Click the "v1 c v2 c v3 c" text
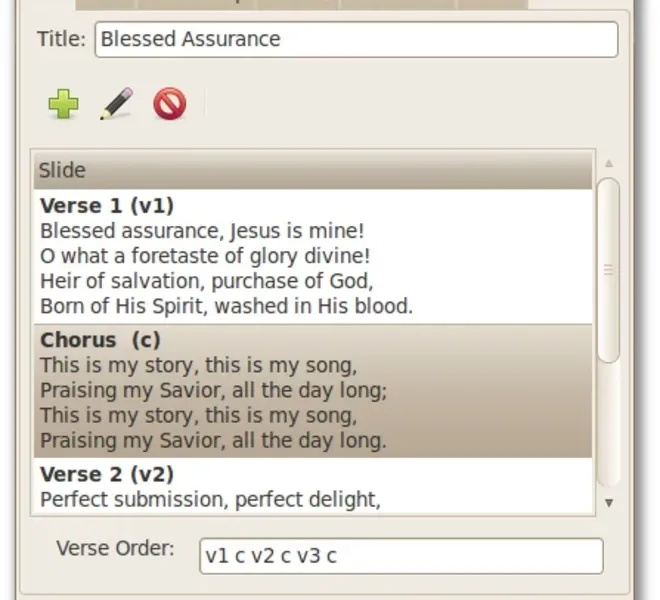This screenshot has width=660, height=600. coord(271,556)
